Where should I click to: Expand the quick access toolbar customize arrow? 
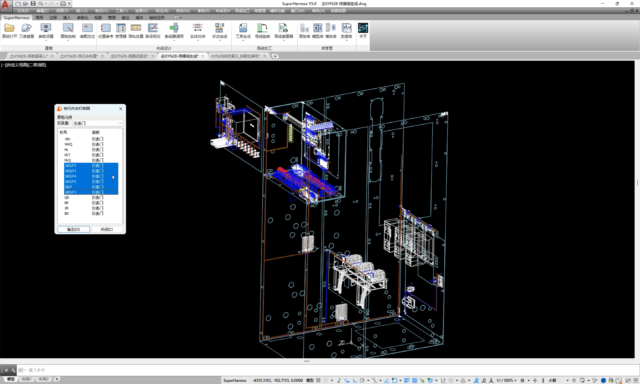pyautogui.click(x=69, y=4)
